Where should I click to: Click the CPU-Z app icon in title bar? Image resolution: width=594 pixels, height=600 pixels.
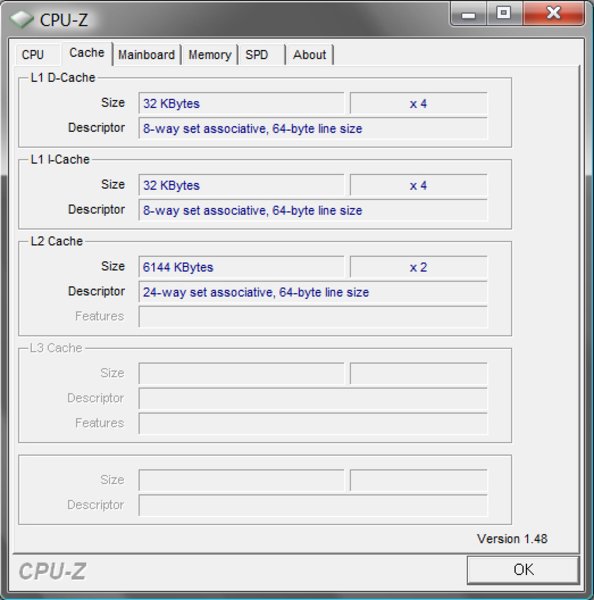tap(22, 19)
